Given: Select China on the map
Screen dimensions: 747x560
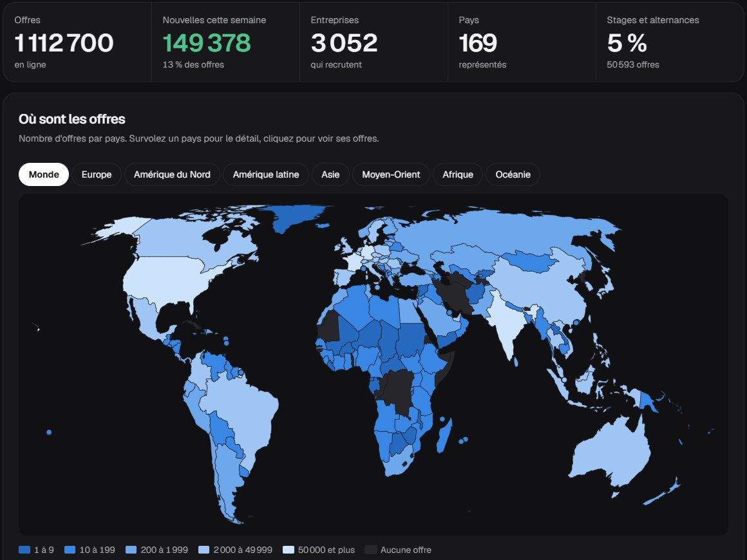Looking at the screenshot, I should click(x=543, y=286).
